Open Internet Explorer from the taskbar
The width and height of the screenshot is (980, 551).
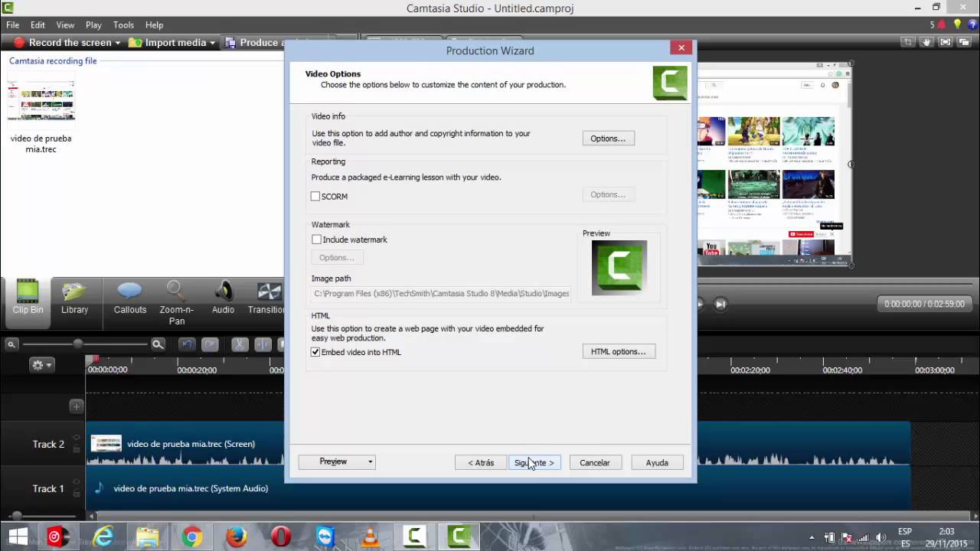pos(103,536)
